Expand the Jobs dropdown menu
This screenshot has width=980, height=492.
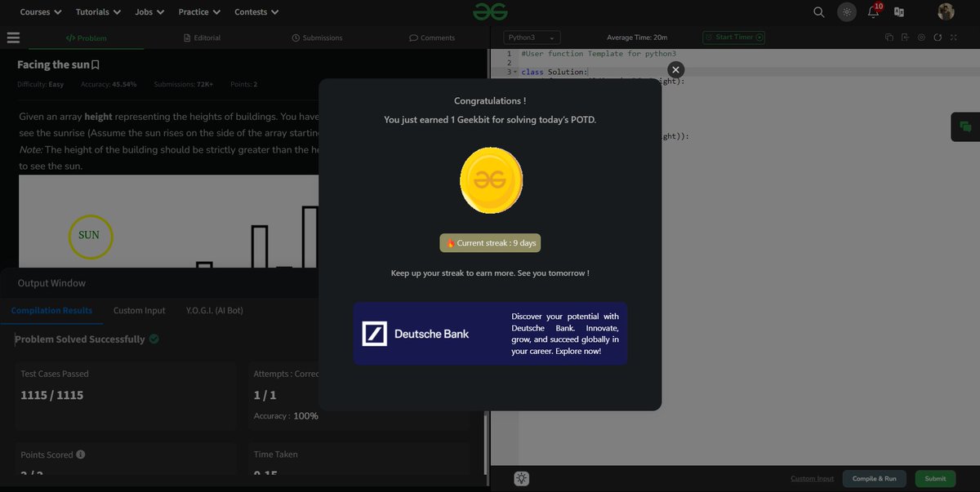[149, 12]
